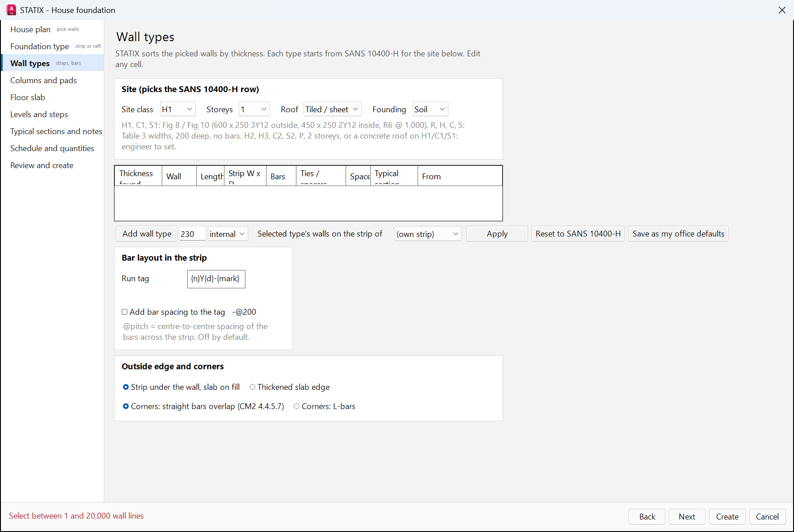This screenshot has height=532, width=794.
Task: Click the Thickness column header
Action: [x=138, y=176]
